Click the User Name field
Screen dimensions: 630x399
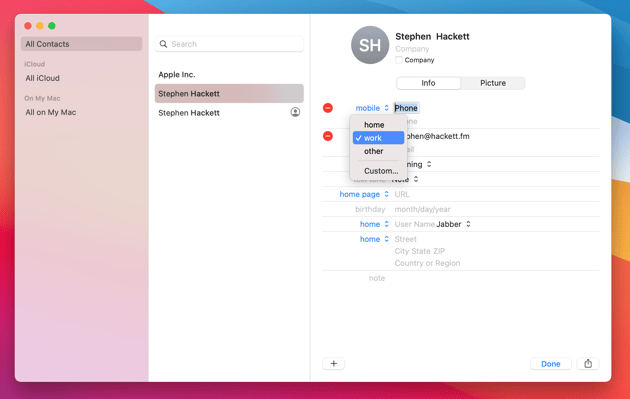coord(414,224)
